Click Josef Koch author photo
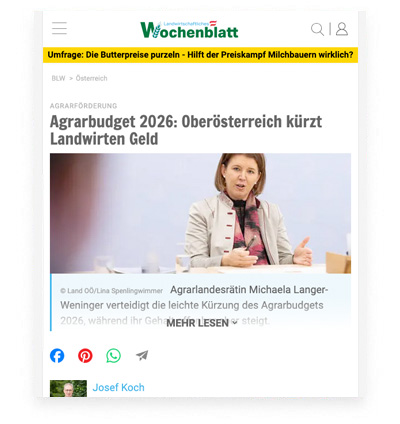The width and height of the screenshot is (400, 424). pyautogui.click(x=68, y=388)
